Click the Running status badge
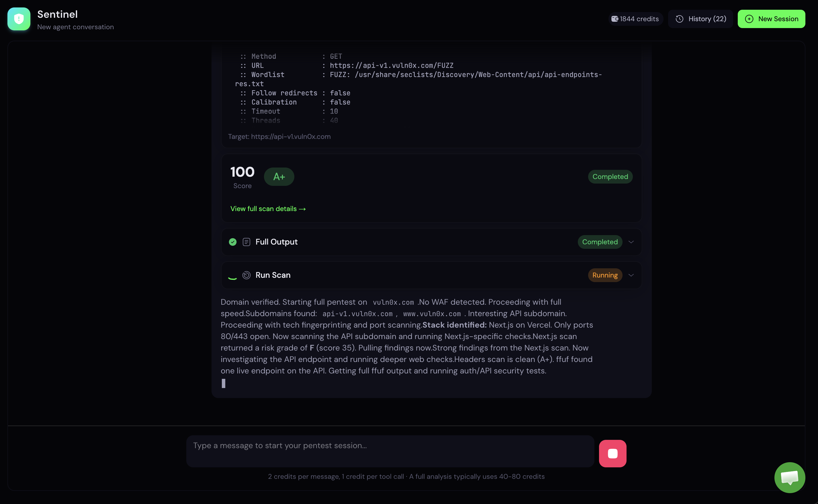 (604, 275)
